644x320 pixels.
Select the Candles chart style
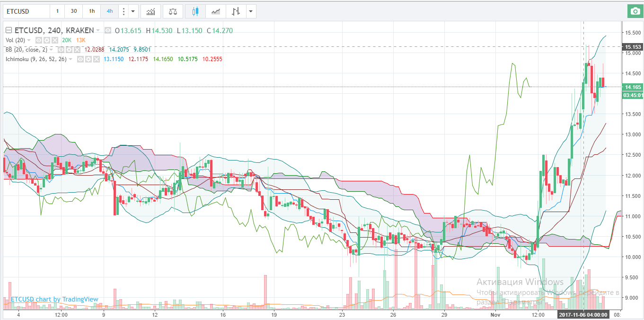tap(195, 11)
